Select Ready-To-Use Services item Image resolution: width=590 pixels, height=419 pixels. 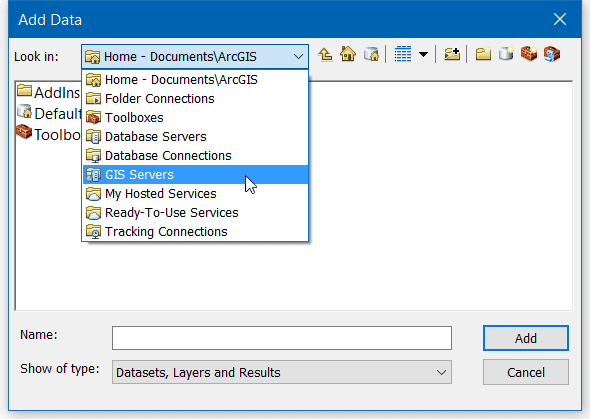[x=195, y=213]
